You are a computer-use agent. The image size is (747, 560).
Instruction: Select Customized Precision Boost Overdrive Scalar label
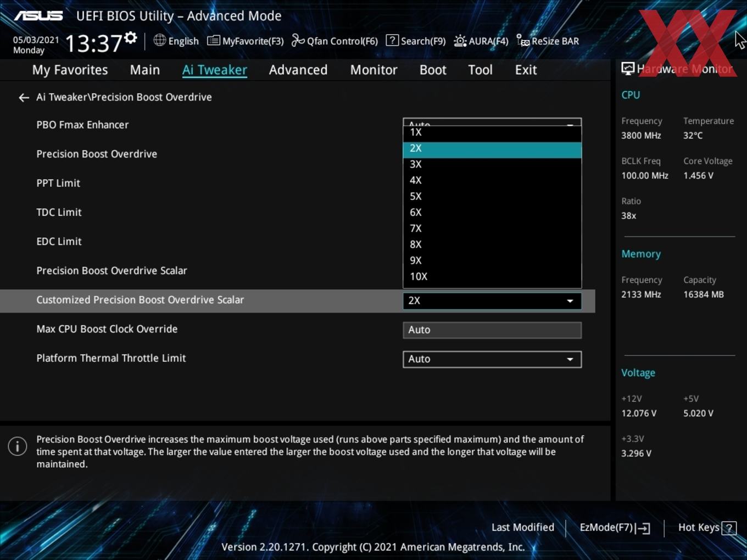tap(140, 300)
